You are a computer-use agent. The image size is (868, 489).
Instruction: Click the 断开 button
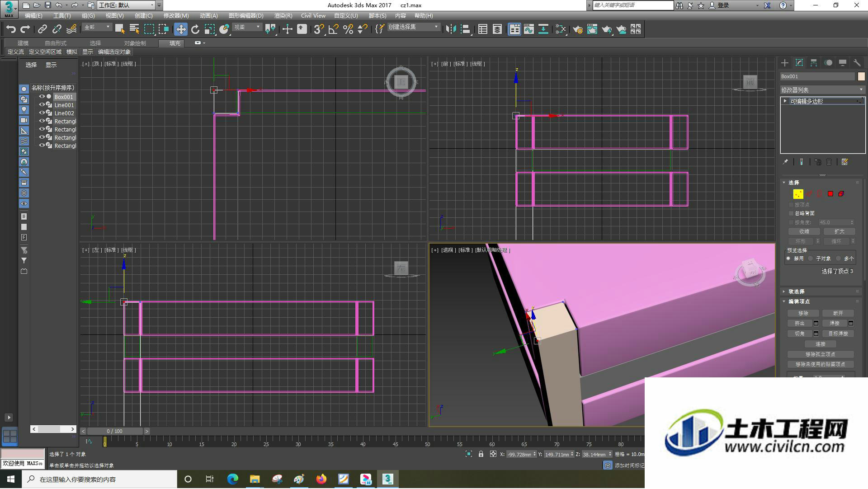pyautogui.click(x=838, y=313)
